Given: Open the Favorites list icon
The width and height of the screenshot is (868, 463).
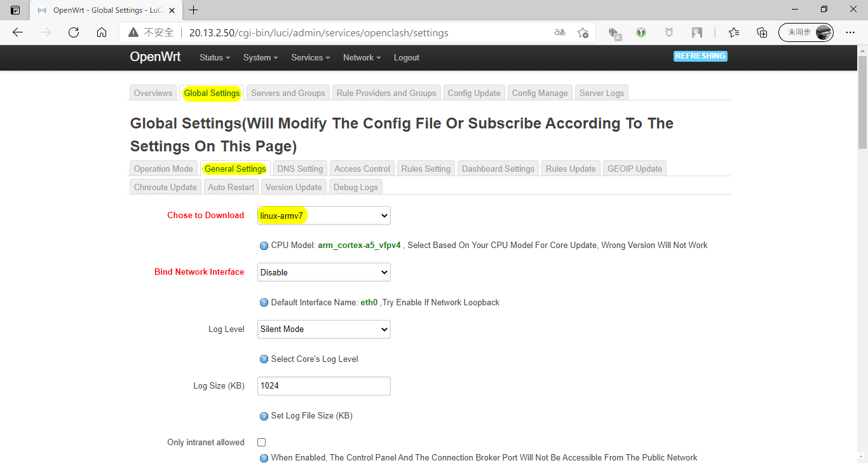Looking at the screenshot, I should tap(734, 32).
